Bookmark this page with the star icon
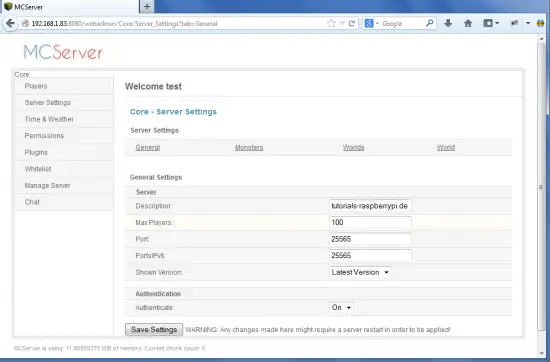 [331, 24]
